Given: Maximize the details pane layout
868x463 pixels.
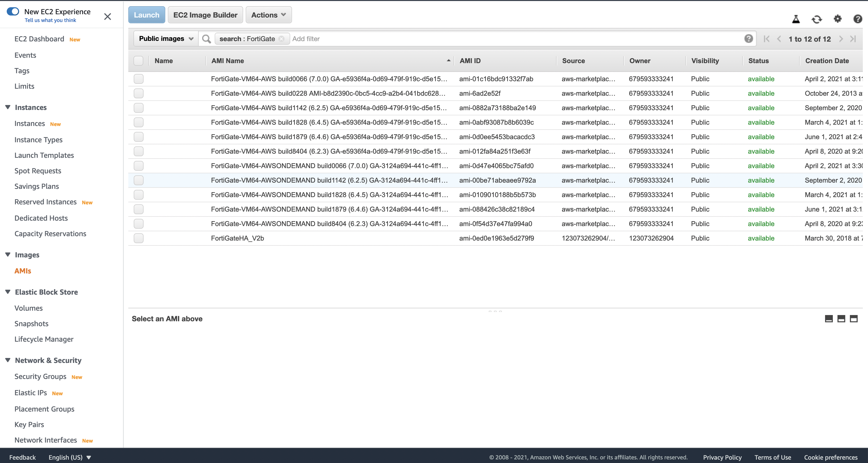Looking at the screenshot, I should point(854,319).
